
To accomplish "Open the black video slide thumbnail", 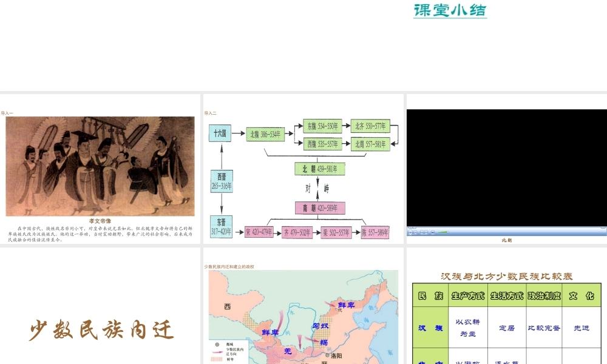I will [507, 167].
